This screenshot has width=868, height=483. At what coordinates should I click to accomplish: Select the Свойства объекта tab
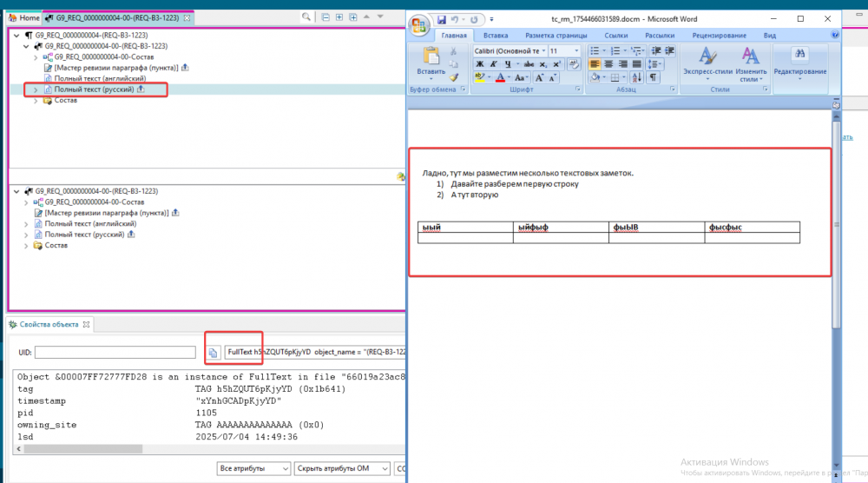(49, 325)
